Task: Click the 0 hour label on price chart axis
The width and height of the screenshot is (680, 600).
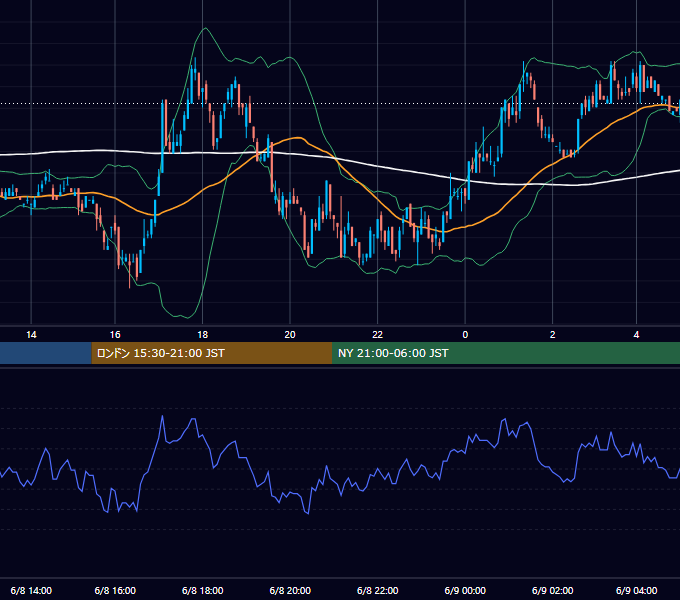Action: [465, 335]
